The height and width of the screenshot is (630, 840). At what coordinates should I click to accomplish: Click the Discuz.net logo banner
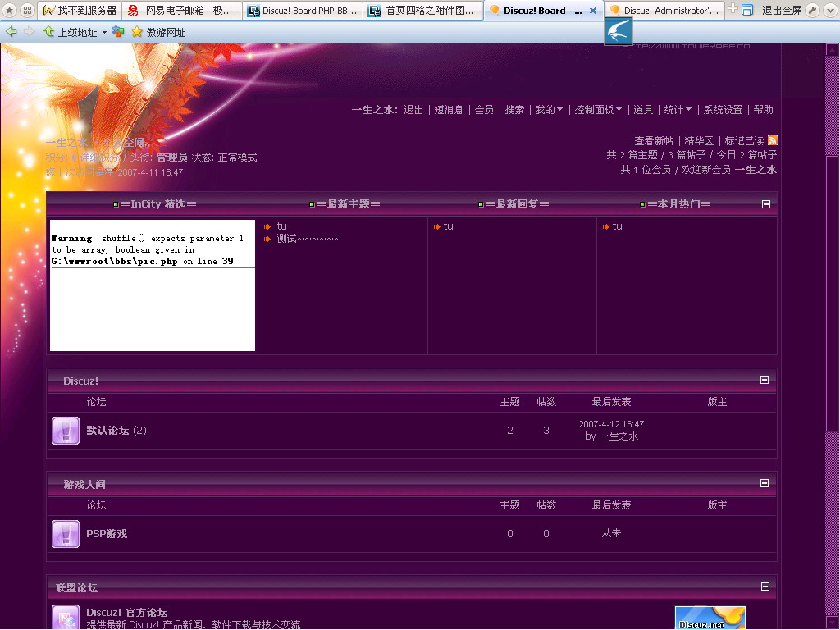tap(710, 618)
